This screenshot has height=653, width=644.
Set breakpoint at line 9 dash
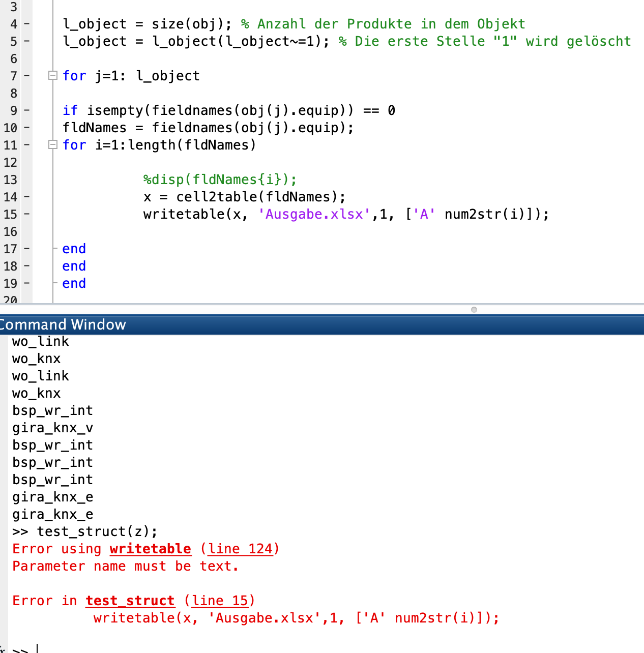pos(27,110)
